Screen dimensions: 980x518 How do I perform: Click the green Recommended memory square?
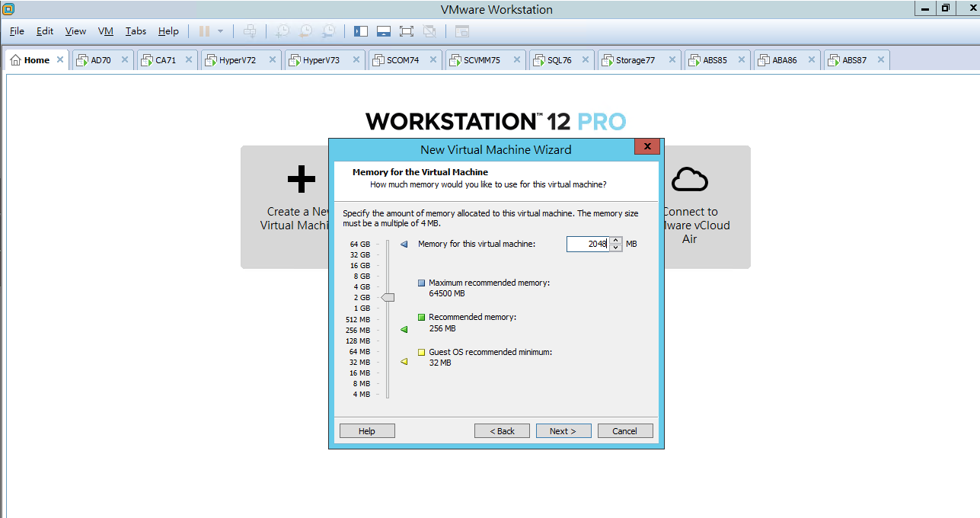[x=422, y=317]
